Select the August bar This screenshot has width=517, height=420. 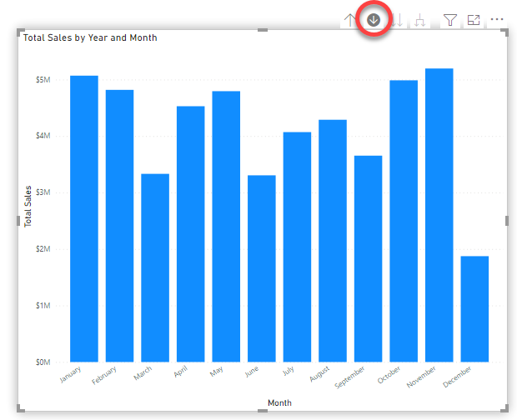(333, 241)
